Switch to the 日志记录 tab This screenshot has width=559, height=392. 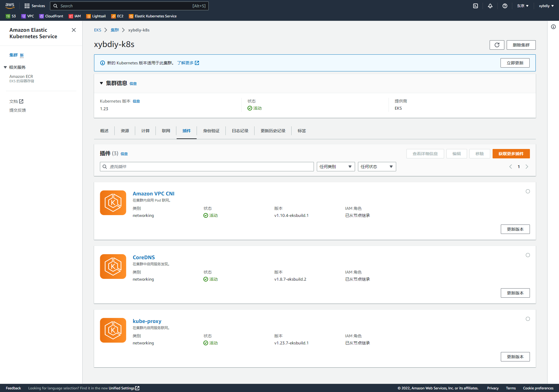[x=240, y=131]
